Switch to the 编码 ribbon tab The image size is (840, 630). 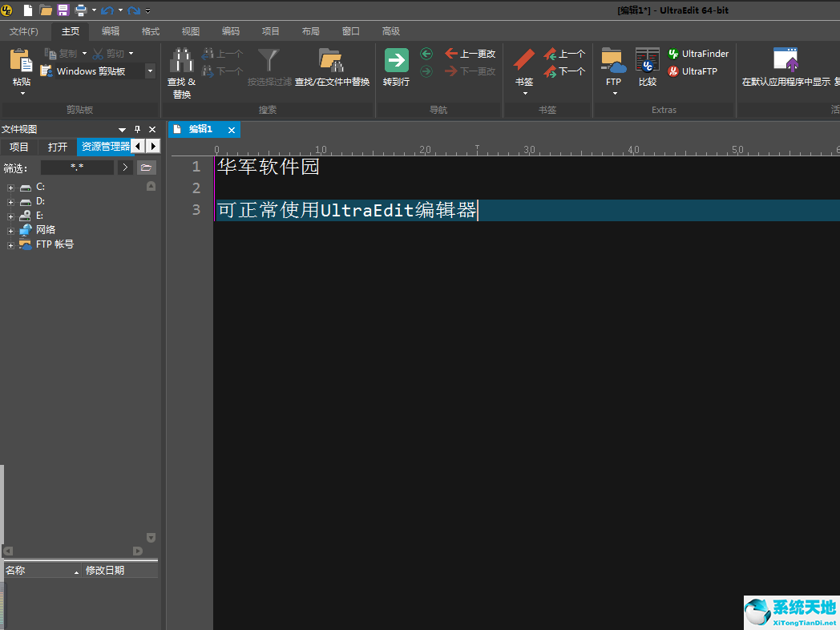click(x=231, y=31)
